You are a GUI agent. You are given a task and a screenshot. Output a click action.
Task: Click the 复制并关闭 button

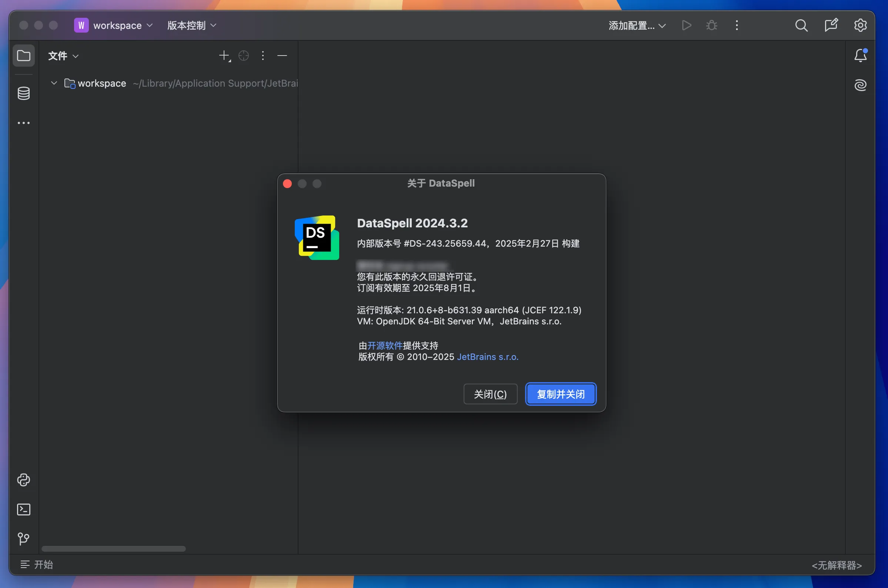(561, 394)
